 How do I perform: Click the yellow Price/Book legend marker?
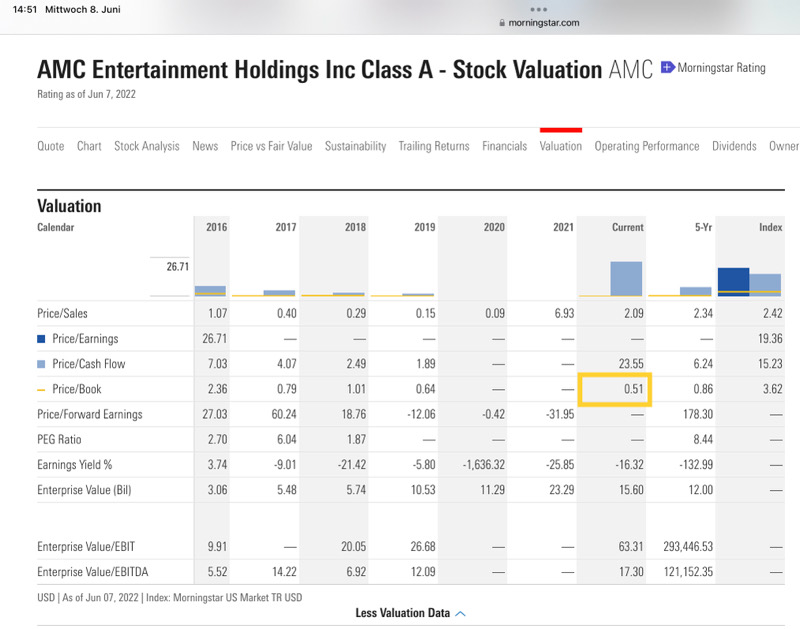(x=42, y=387)
